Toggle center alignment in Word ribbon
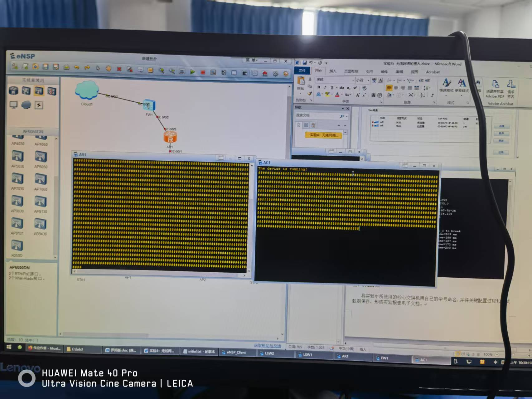 (396, 88)
